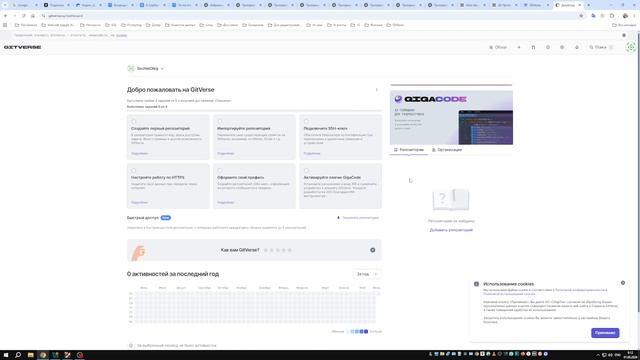
Task: Tick the circle on 'Импортируйте репозиторий' card
Action: click(220, 122)
